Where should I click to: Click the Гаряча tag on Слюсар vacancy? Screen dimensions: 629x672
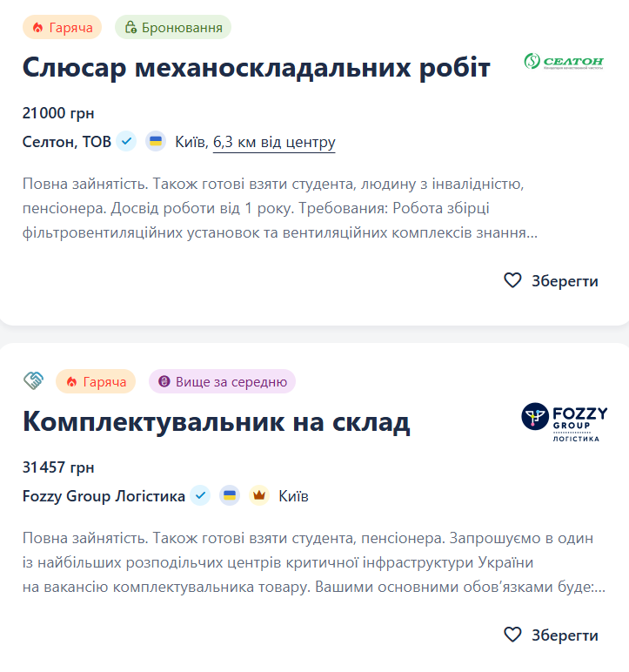click(x=62, y=27)
